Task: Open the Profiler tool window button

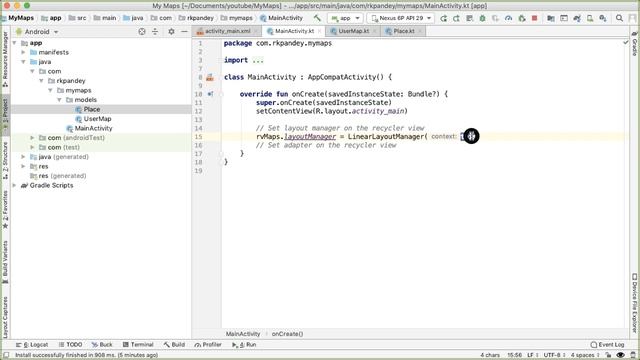Action: (208, 345)
